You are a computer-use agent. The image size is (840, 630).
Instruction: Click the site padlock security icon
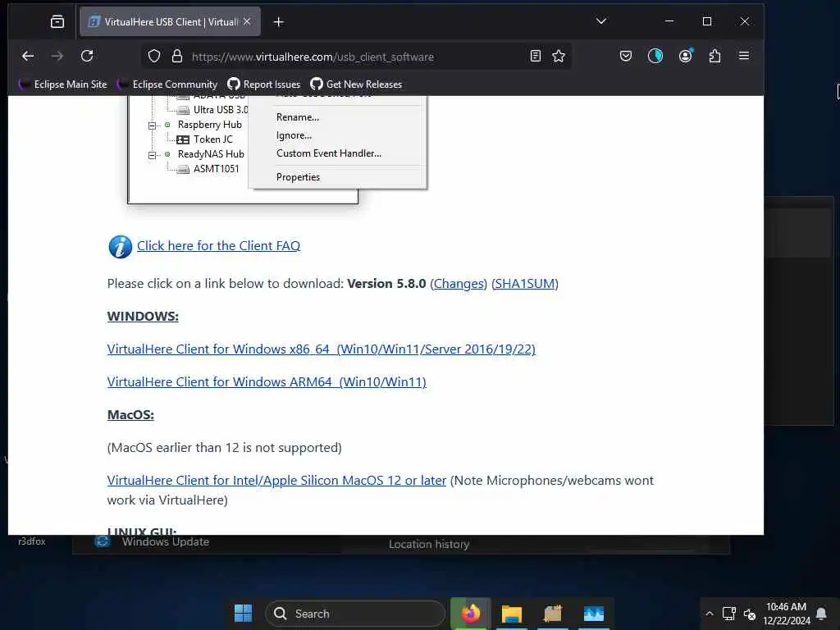(x=177, y=57)
